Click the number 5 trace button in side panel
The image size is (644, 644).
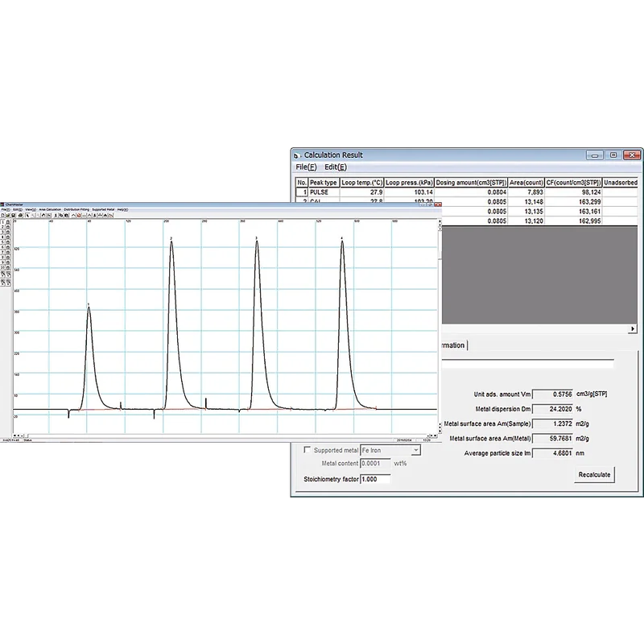pyautogui.click(x=3, y=242)
